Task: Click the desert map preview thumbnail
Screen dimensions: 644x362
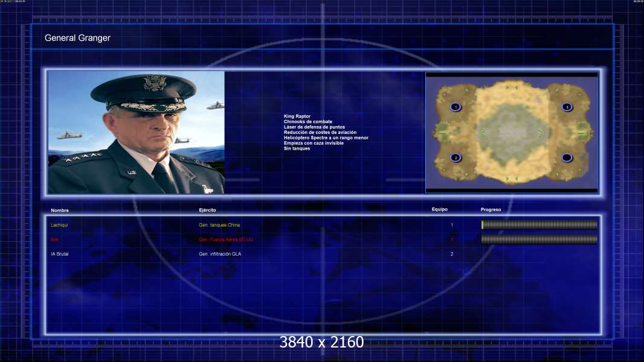Action: 512,132
